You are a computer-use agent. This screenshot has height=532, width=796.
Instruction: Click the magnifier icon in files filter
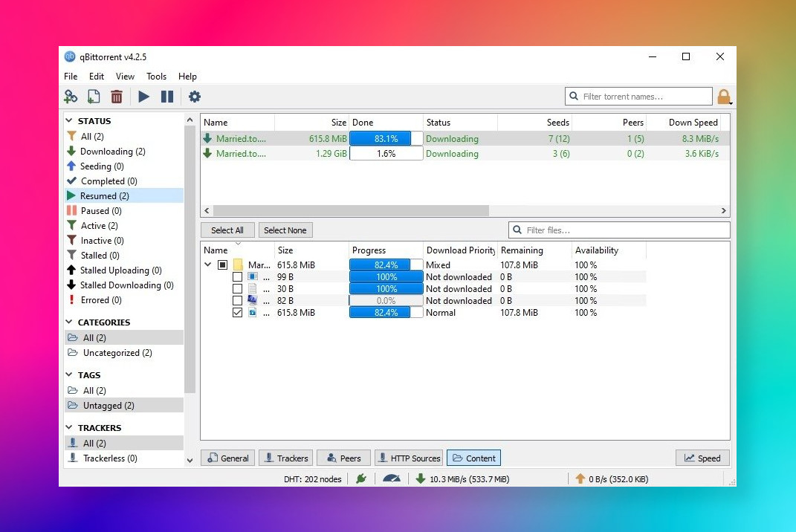(x=517, y=230)
